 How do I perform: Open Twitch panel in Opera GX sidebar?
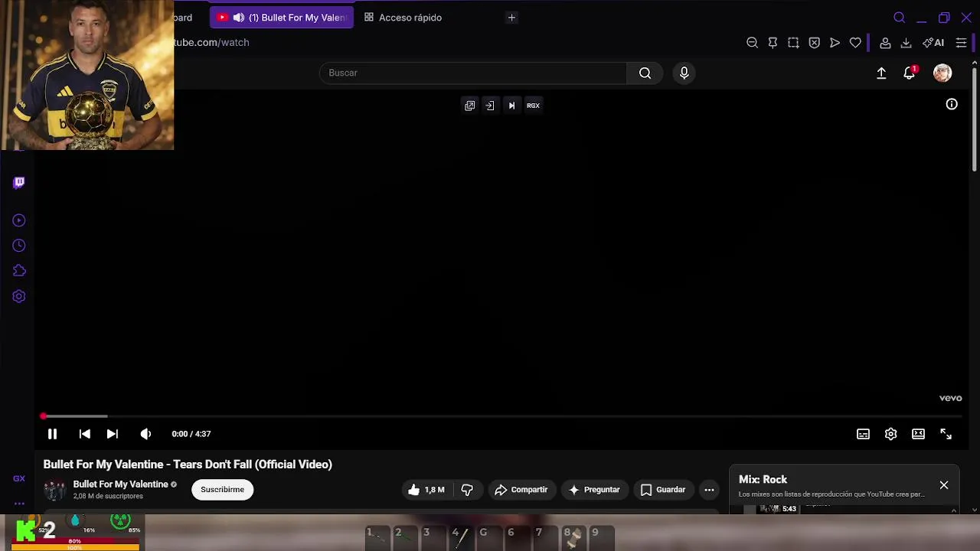point(19,182)
